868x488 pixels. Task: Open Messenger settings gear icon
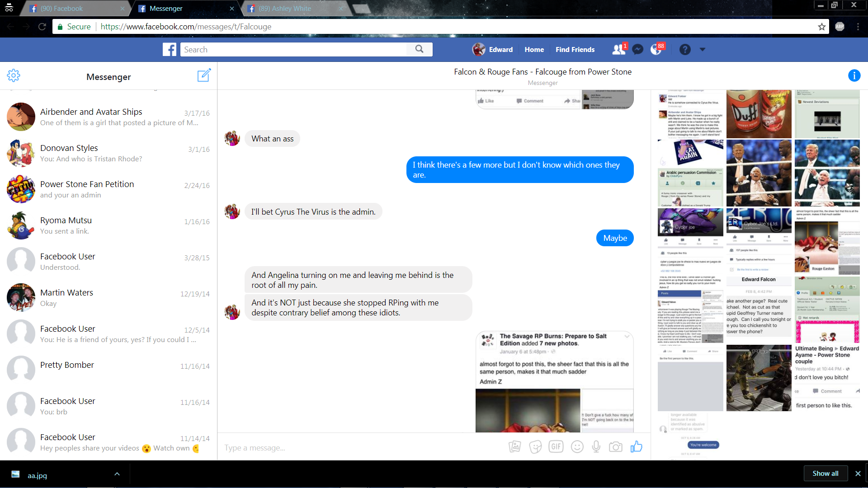click(14, 75)
